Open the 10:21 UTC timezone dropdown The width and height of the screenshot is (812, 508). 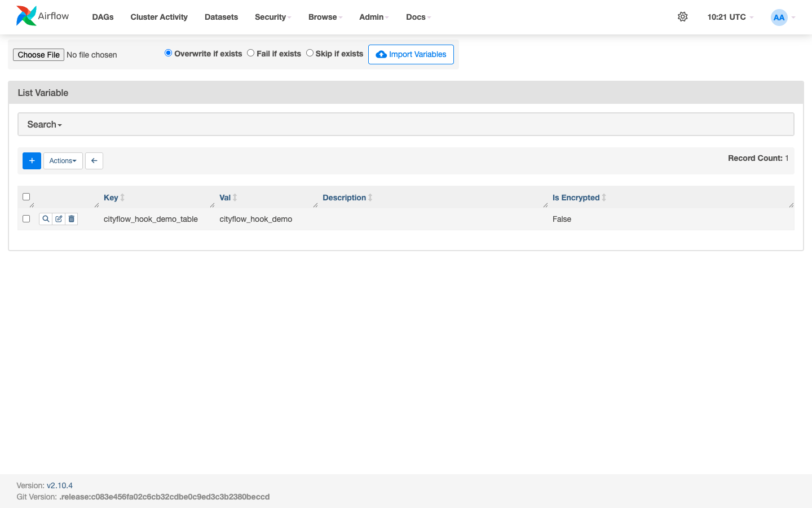click(730, 17)
